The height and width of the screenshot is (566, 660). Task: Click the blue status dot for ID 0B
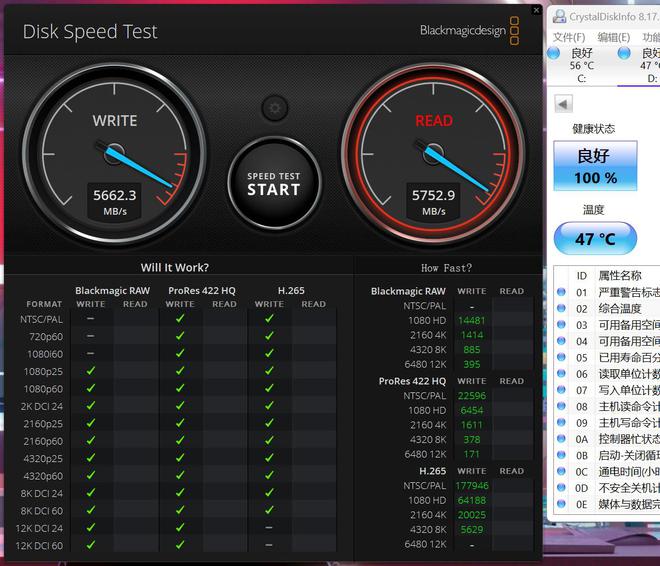click(x=561, y=454)
